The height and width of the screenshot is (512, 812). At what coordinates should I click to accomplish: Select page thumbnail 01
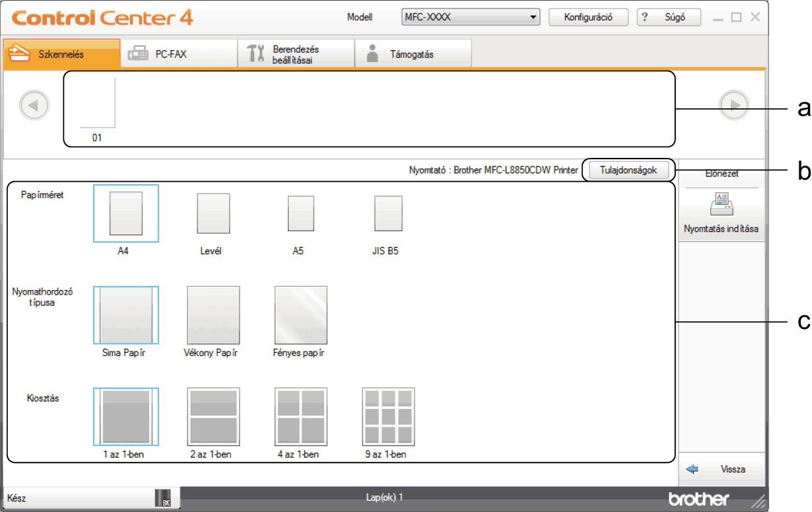97,109
